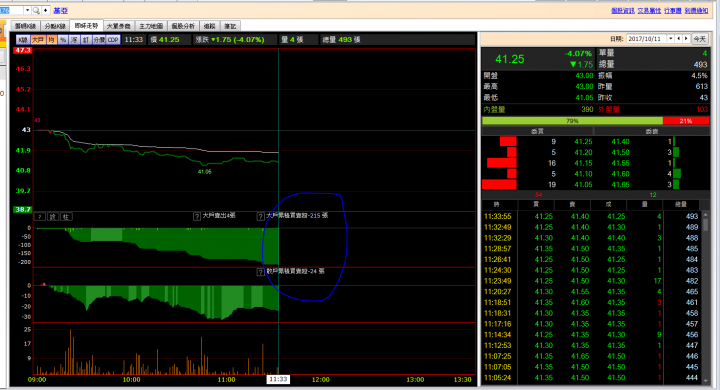This screenshot has width=720, height=390.
Task: Toggle the 大戶 indicator button
Action: [x=38, y=40]
